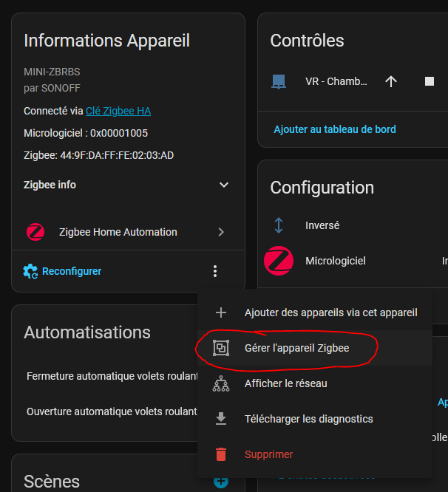This screenshot has width=448, height=492.
Task: Click the add scene plus icon
Action: 220,482
